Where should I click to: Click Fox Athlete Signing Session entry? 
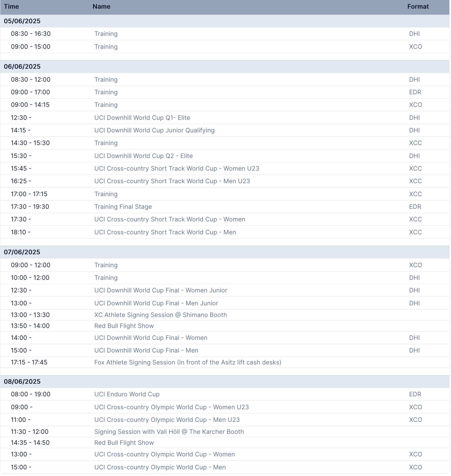(x=188, y=362)
